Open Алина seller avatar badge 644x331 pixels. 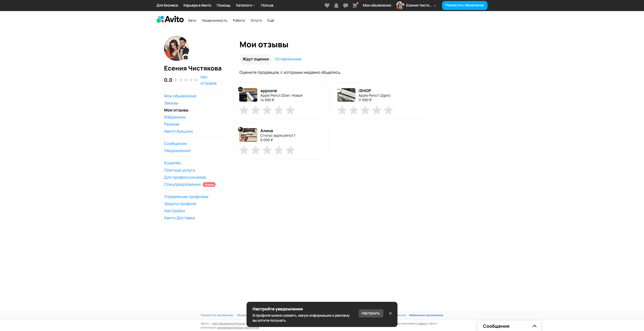[x=240, y=129]
